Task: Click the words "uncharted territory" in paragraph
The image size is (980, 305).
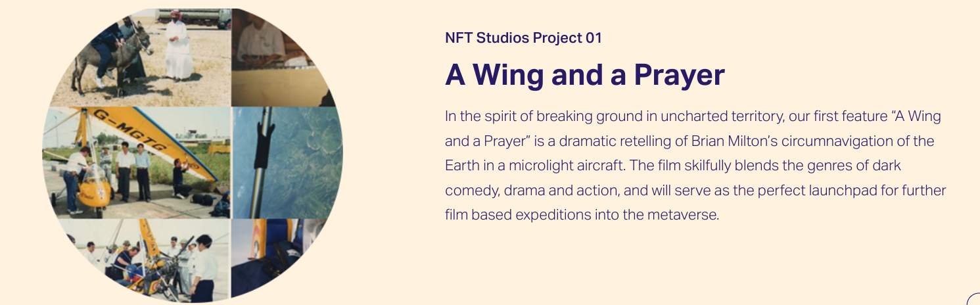Action: (721, 117)
